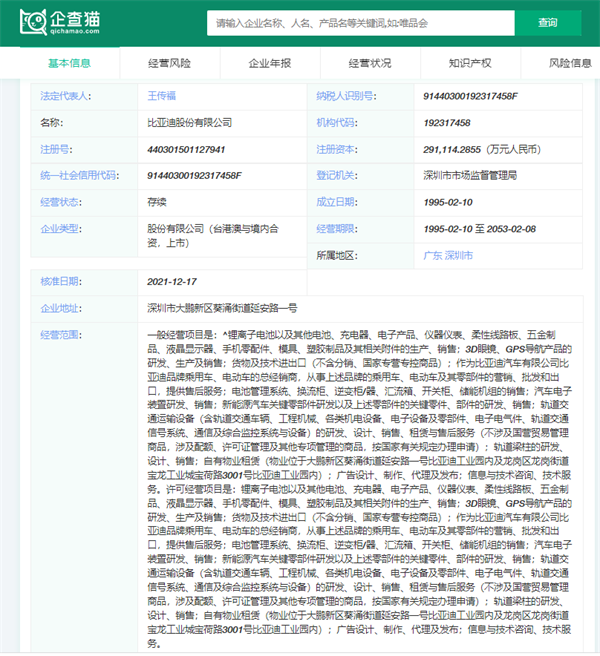Click the 纳税人识别号 number value
Image resolution: width=600 pixels, height=656 pixels.
470,96
